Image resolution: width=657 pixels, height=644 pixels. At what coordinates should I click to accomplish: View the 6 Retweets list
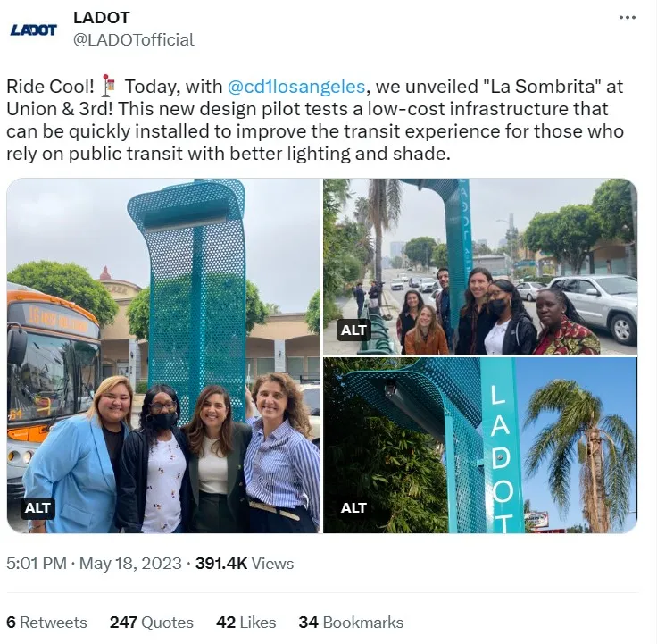click(x=47, y=623)
